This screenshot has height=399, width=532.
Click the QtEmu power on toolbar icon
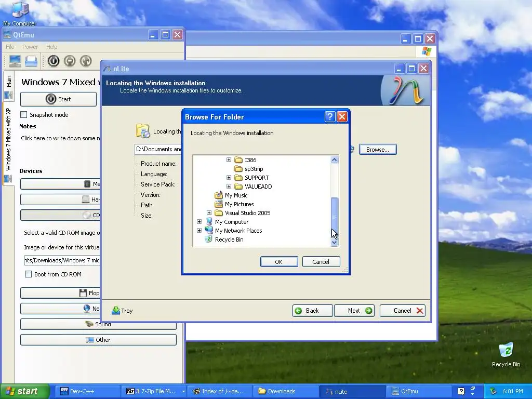click(54, 61)
